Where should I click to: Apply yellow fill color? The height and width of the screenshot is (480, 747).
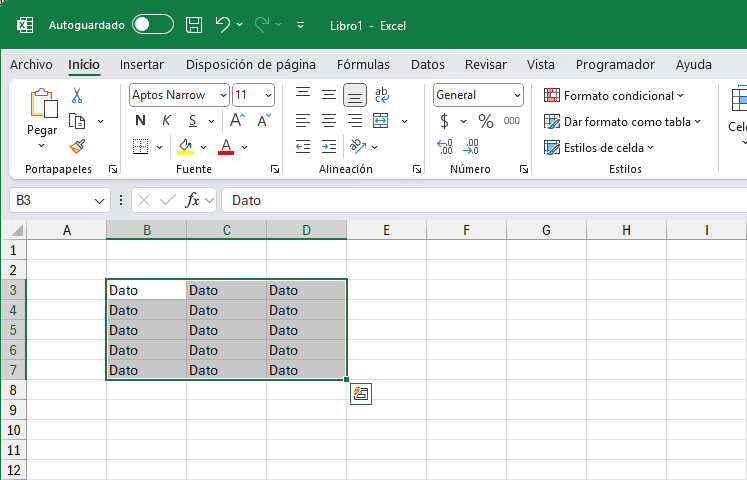185,147
